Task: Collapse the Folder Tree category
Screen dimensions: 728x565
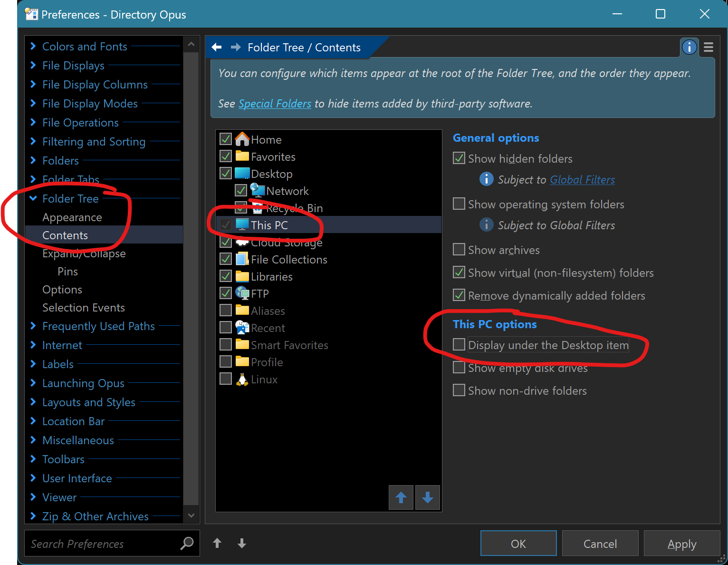Action: [33, 198]
